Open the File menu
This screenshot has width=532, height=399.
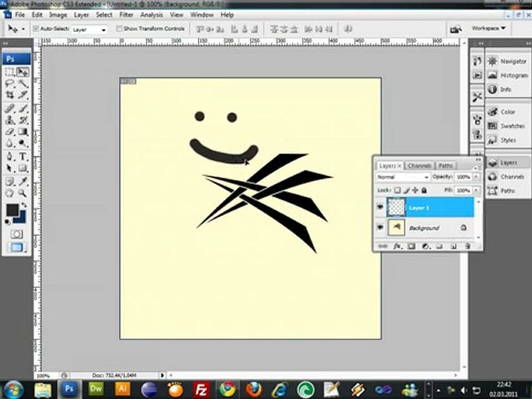click(x=20, y=15)
